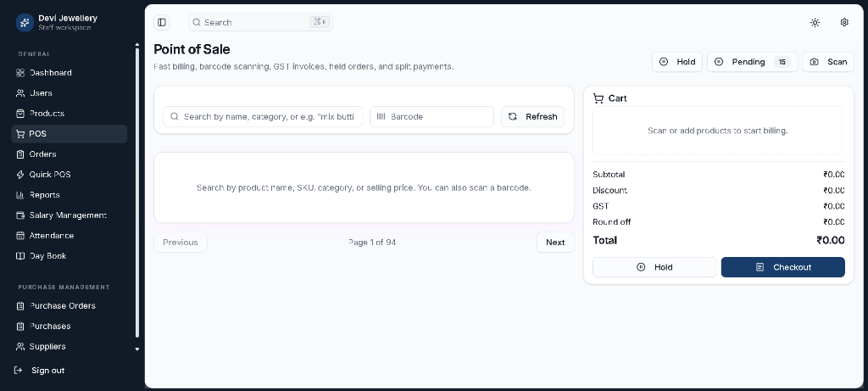The height and width of the screenshot is (391, 868).
Task: Open the Reports page
Action: pyautogui.click(x=70, y=195)
